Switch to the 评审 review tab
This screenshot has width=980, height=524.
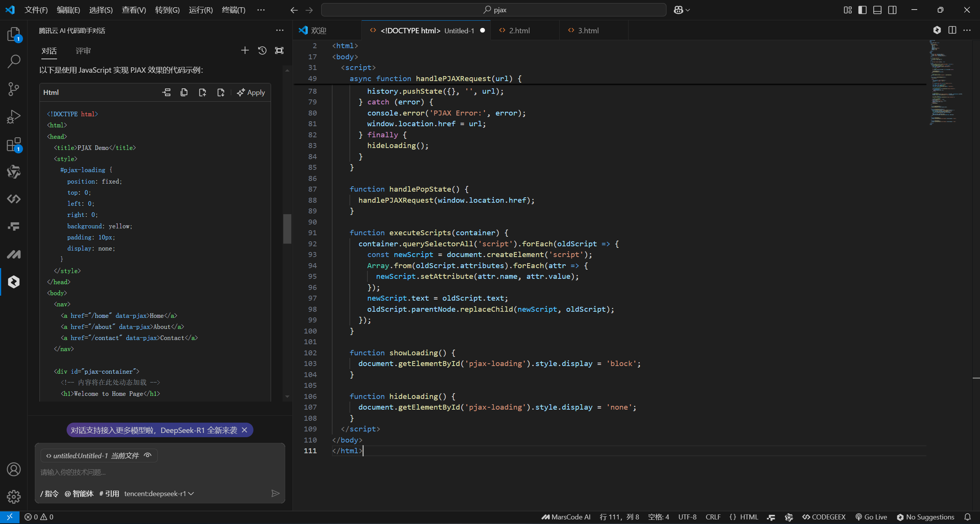click(x=83, y=51)
